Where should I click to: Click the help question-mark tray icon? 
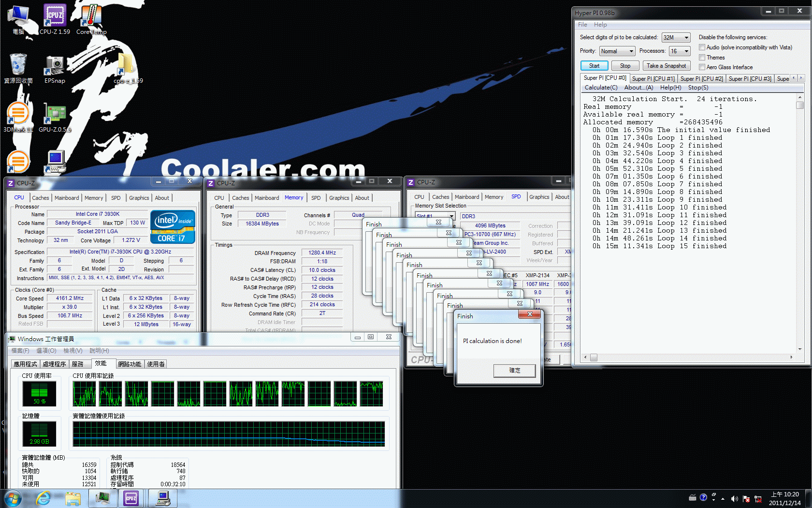pyautogui.click(x=703, y=497)
